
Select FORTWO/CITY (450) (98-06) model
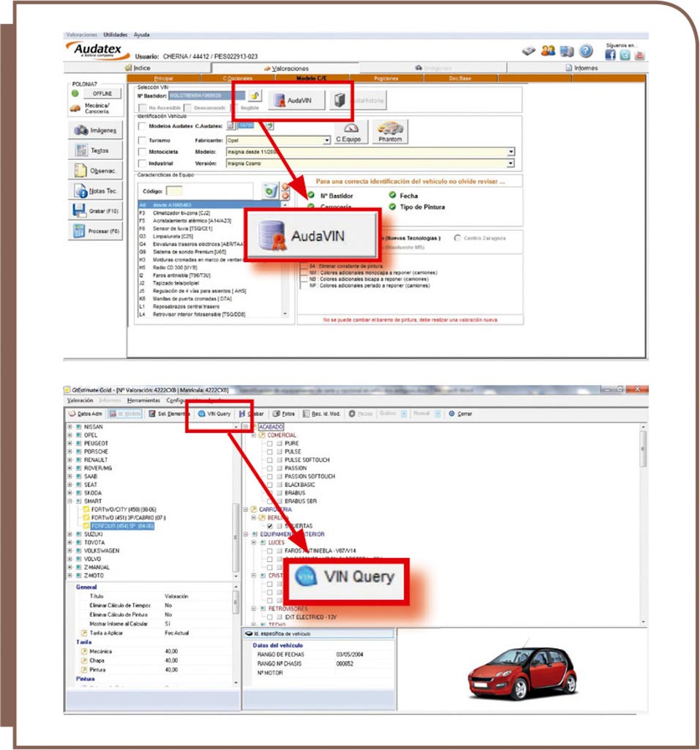(x=124, y=510)
